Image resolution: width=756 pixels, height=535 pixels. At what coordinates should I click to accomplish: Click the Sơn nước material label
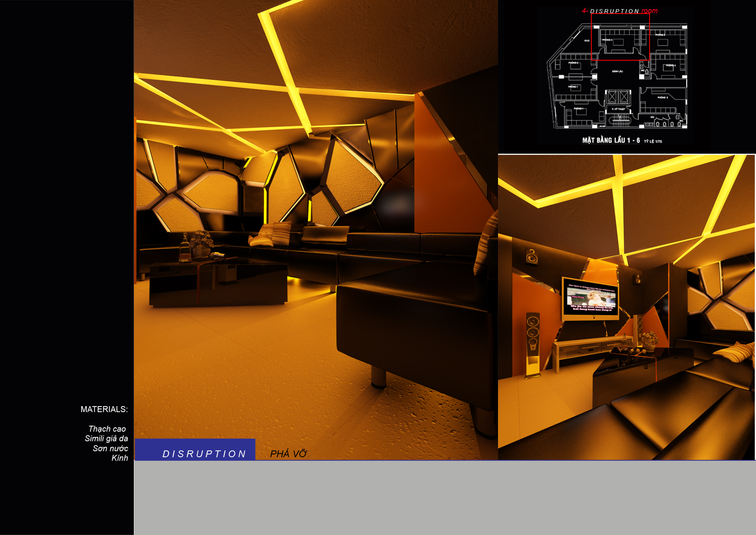click(x=110, y=448)
